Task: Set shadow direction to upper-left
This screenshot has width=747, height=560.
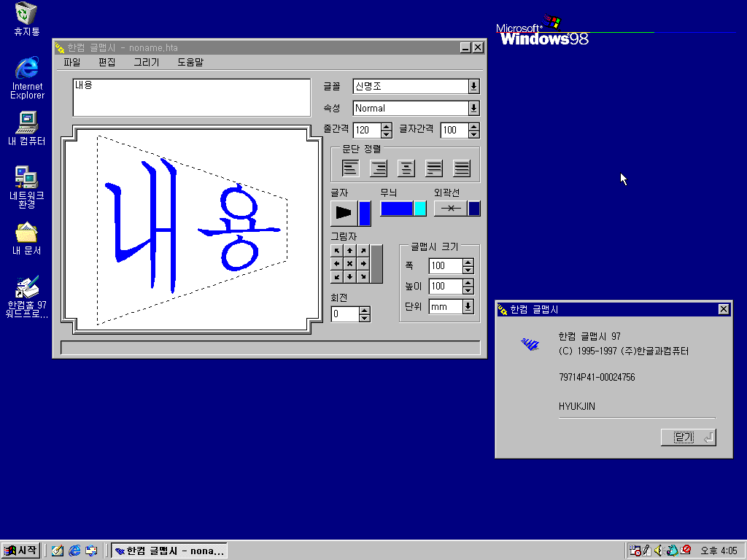Action: 337,251
